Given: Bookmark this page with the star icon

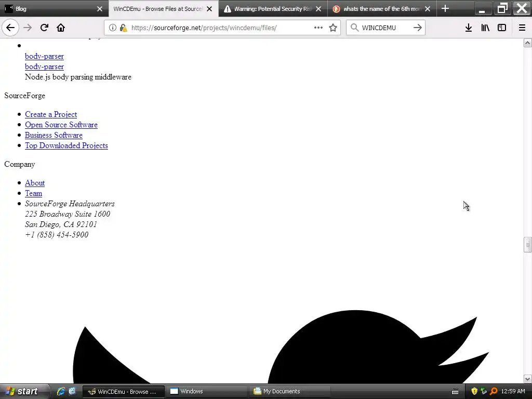Looking at the screenshot, I should 333,28.
